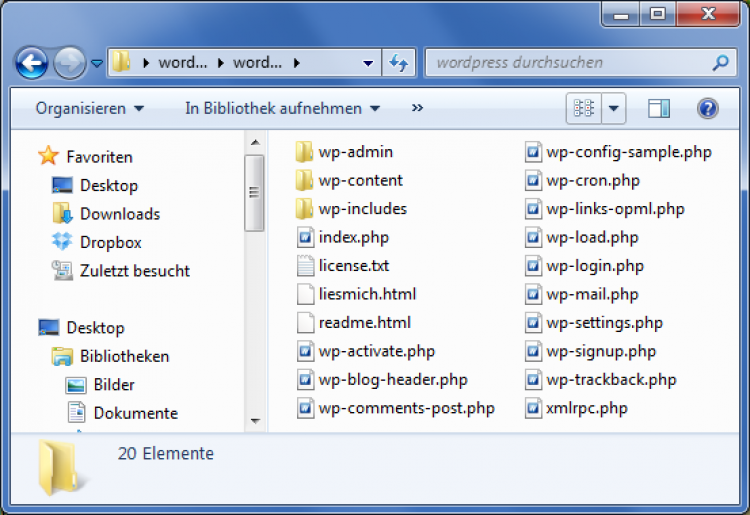Select the Dokumente library entry
Image resolution: width=750 pixels, height=515 pixels.
pyautogui.click(x=135, y=413)
